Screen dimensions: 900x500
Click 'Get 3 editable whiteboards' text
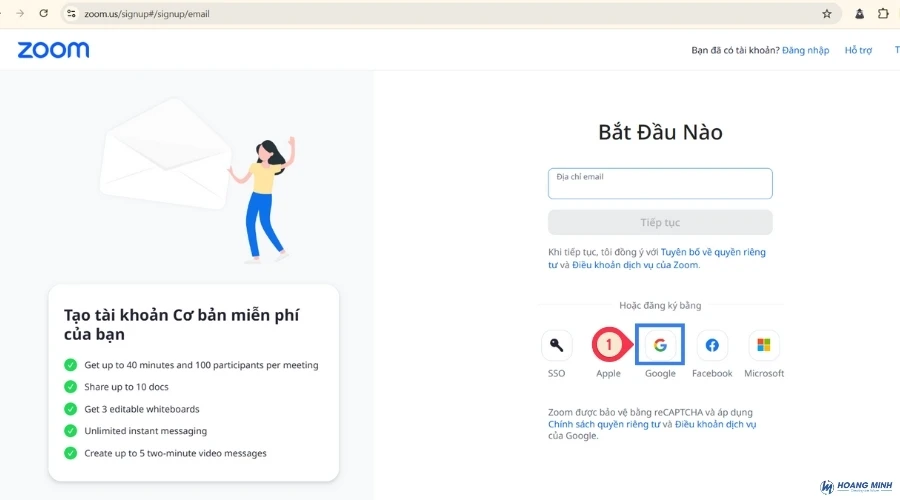[x=142, y=409]
